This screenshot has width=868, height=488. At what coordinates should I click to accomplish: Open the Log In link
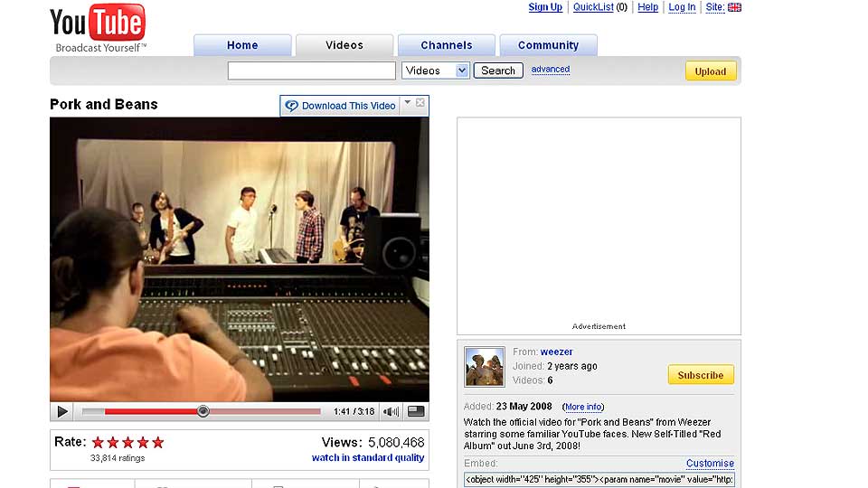[x=682, y=7]
